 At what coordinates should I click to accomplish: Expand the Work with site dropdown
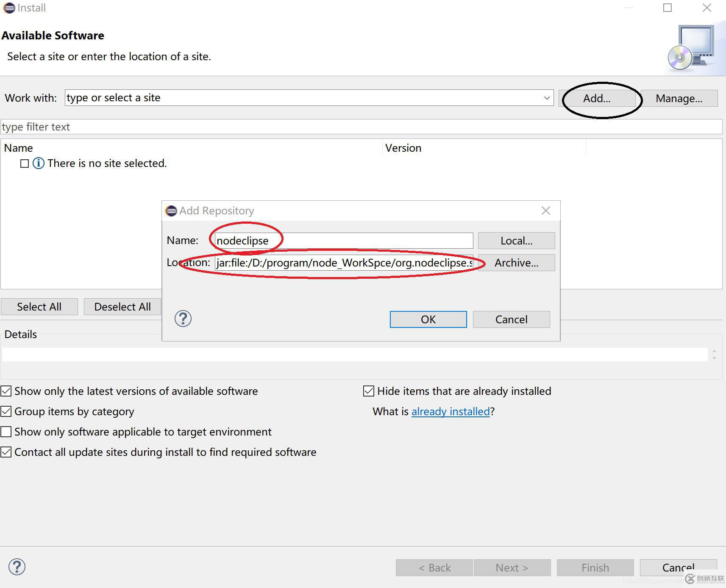pos(547,98)
